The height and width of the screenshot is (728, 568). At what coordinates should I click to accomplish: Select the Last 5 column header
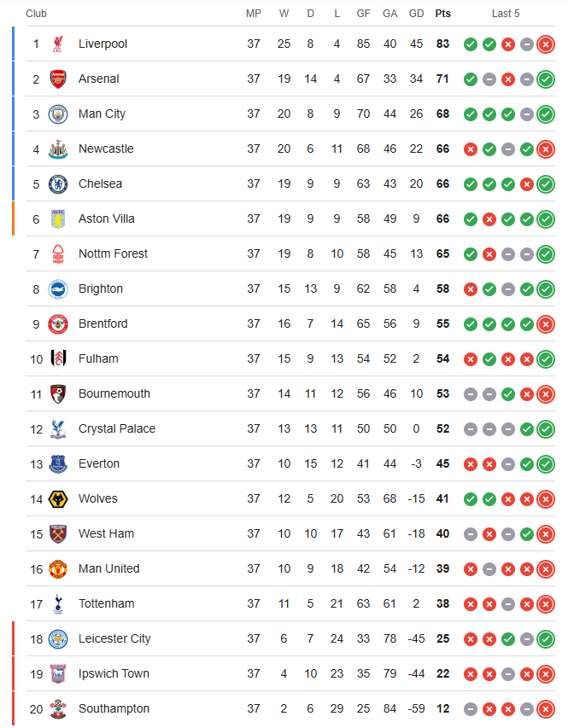506,14
